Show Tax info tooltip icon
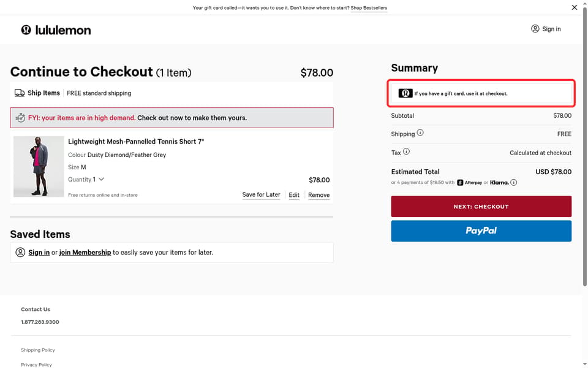This screenshot has height=368, width=588. coord(406,151)
